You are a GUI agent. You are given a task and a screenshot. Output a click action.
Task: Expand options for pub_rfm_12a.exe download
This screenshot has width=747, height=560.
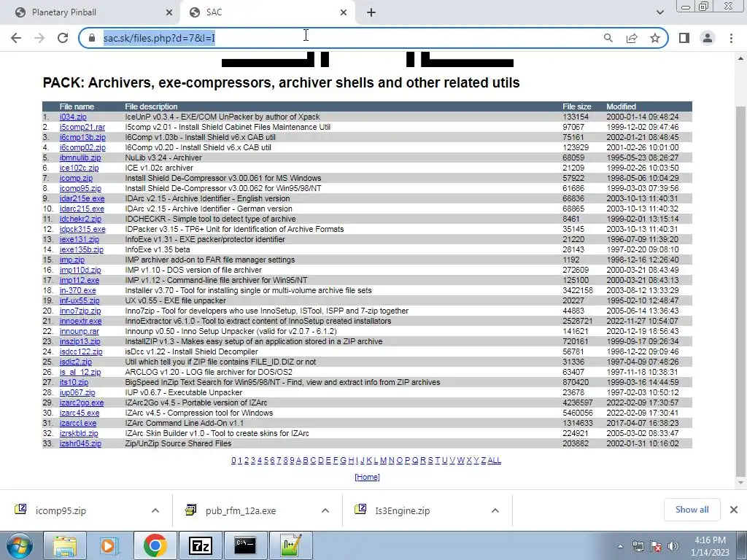point(325,510)
